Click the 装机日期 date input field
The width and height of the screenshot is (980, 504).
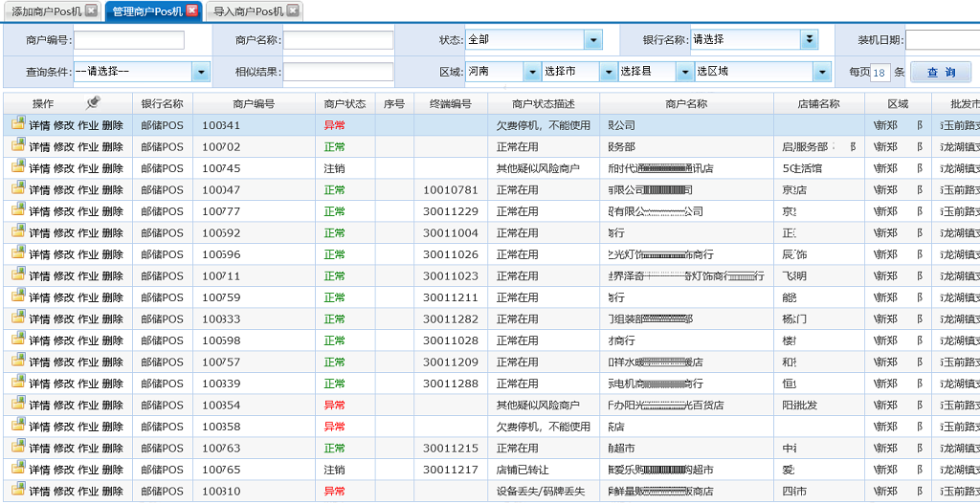click(x=943, y=40)
